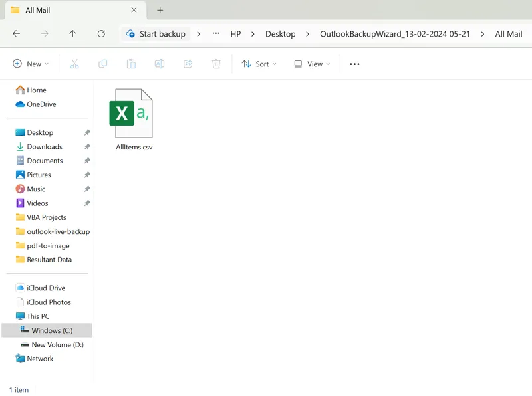Click Desktop in the address breadcrumb
532x396 pixels.
(x=280, y=34)
